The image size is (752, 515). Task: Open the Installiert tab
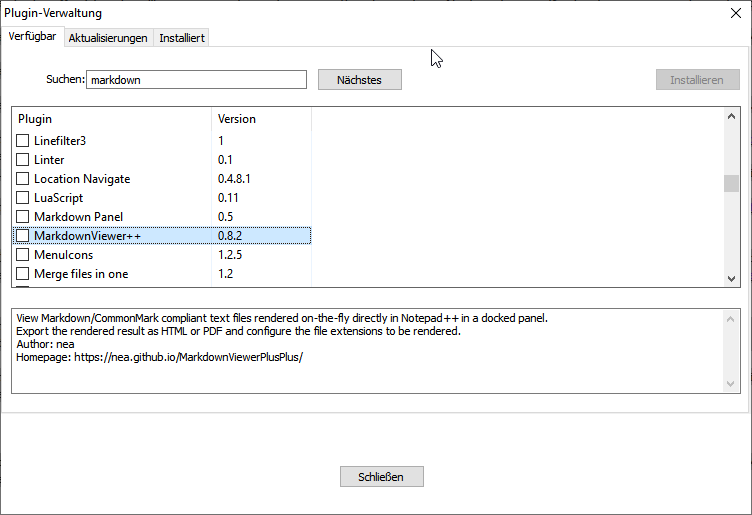click(x=182, y=38)
